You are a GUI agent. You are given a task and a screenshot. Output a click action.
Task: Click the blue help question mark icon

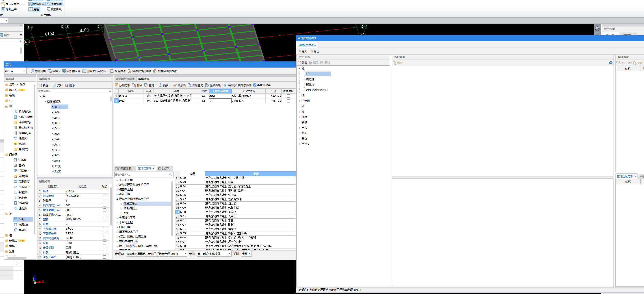click(x=611, y=63)
